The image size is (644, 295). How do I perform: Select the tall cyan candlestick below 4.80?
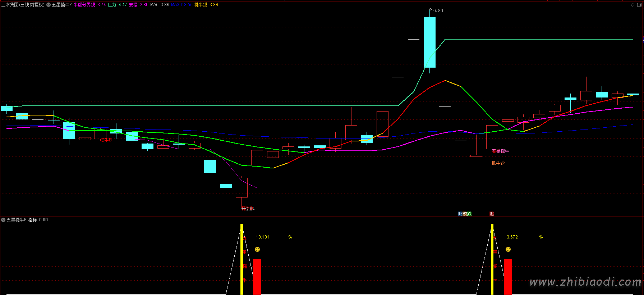coord(429,42)
